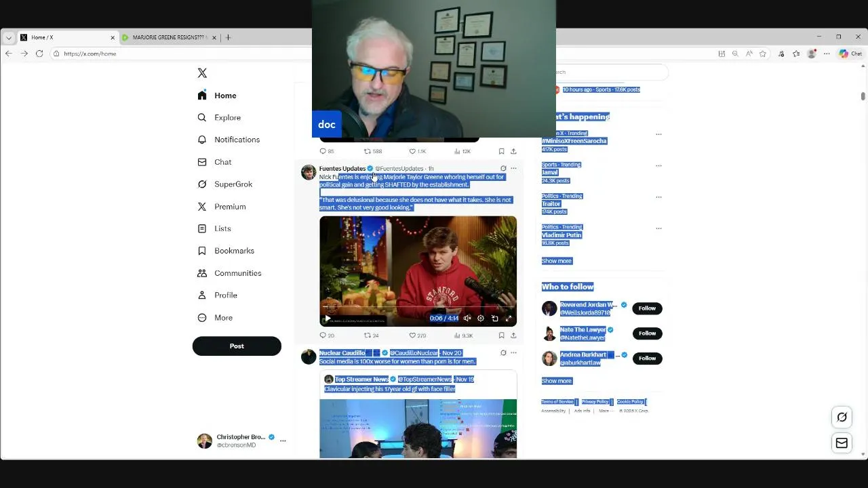Image resolution: width=868 pixels, height=488 pixels.
Task: Click the More circle icon in sidebar
Action: click(202, 318)
